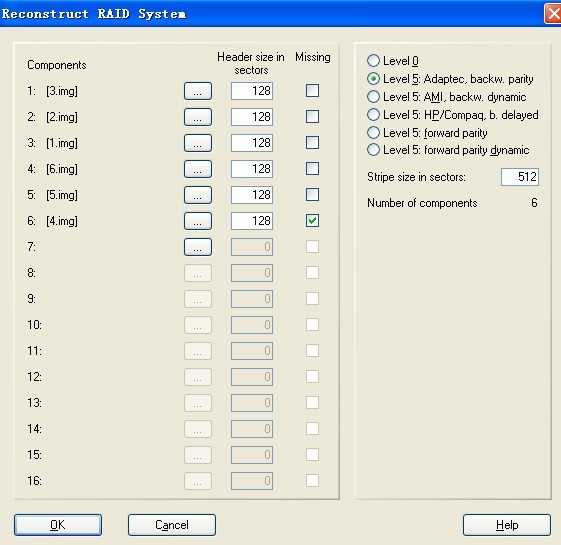The image size is (561, 545).
Task: Open file browser for component 4 [6.img]
Action: pyautogui.click(x=198, y=169)
